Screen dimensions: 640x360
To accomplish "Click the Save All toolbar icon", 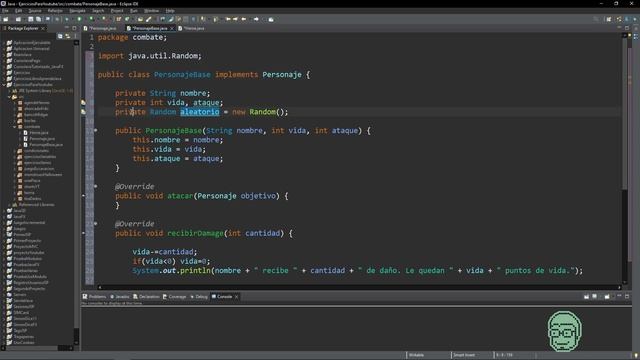I will [38, 19].
